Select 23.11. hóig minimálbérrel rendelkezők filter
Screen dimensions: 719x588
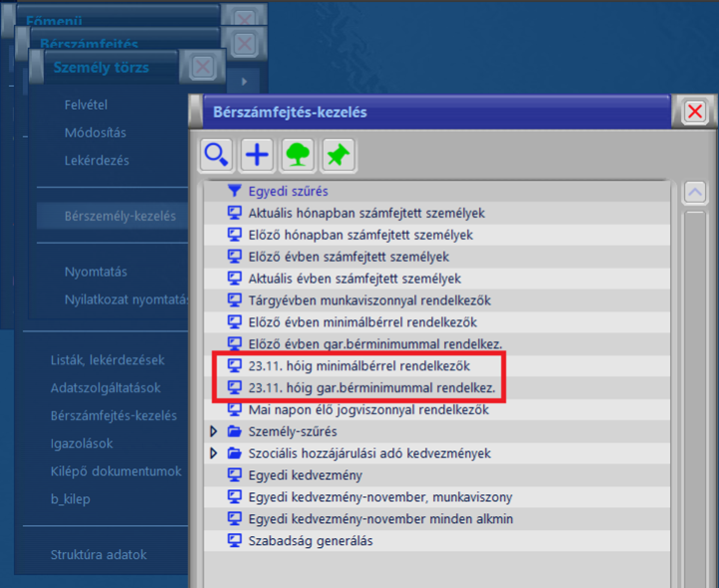359,365
